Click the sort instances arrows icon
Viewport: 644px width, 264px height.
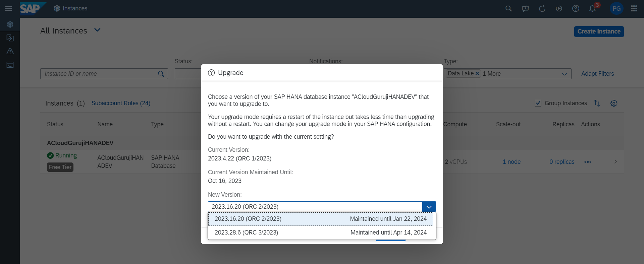click(x=597, y=103)
